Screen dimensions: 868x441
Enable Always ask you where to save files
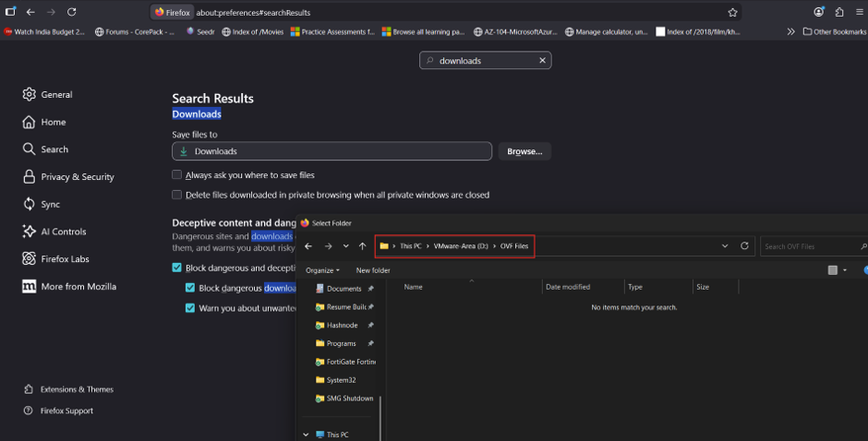pos(176,175)
